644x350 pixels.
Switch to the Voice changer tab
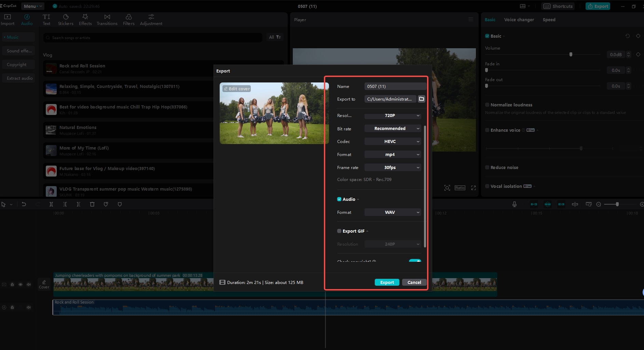click(x=519, y=20)
